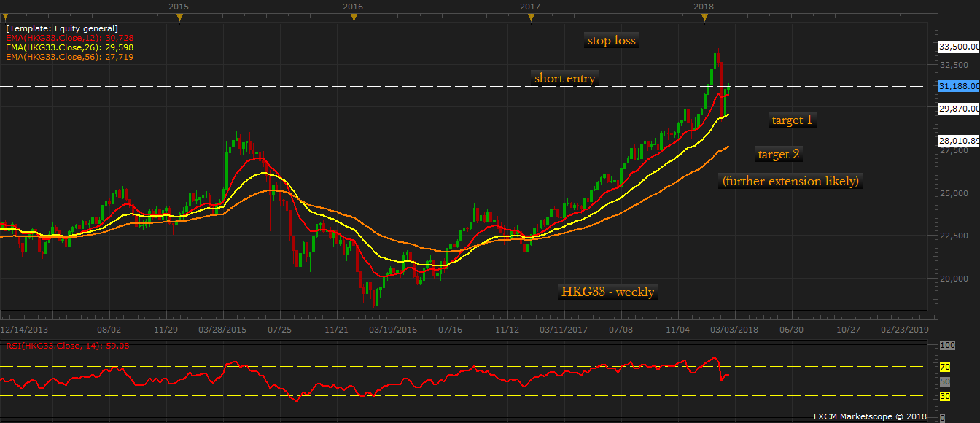Click the 'short entry' annotation label
Image resolution: width=980 pixels, height=423 pixels.
[564, 78]
